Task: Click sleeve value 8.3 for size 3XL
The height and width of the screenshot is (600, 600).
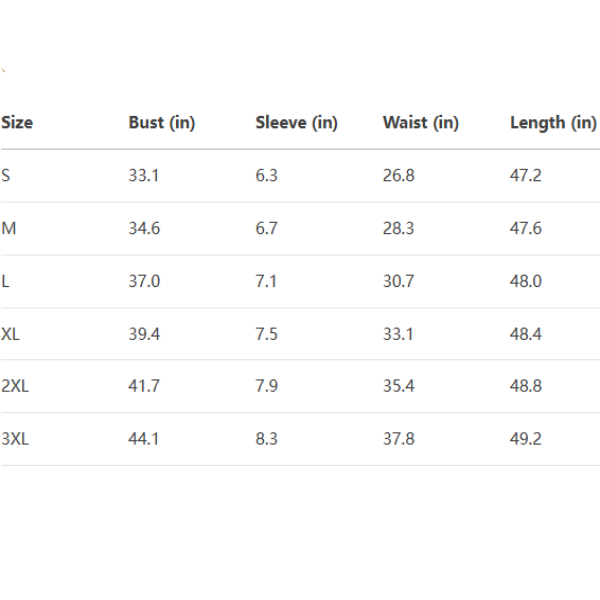Action: 266,439
